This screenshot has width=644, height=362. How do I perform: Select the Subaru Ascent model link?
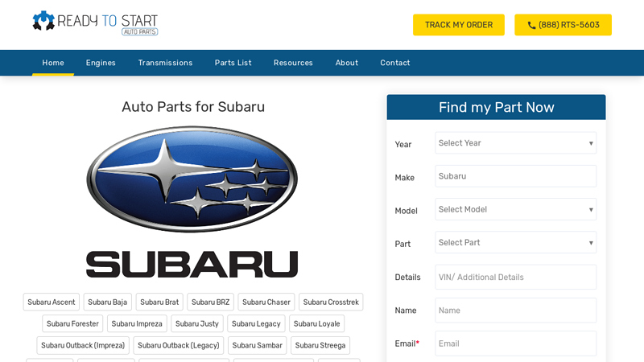[x=52, y=302]
